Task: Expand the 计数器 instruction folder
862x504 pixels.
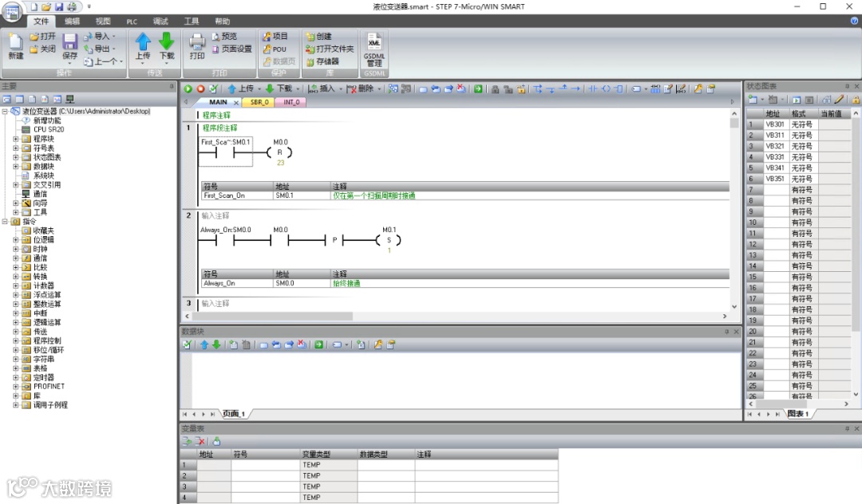Action: [16, 285]
